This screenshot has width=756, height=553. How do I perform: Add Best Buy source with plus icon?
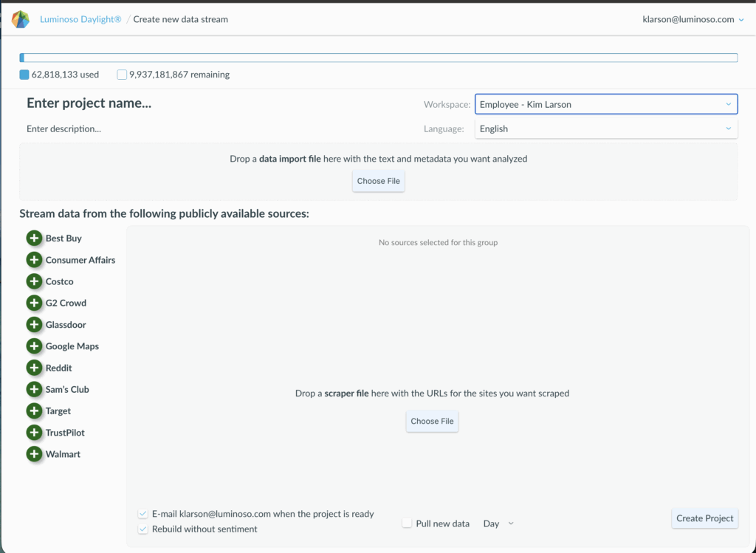34,238
